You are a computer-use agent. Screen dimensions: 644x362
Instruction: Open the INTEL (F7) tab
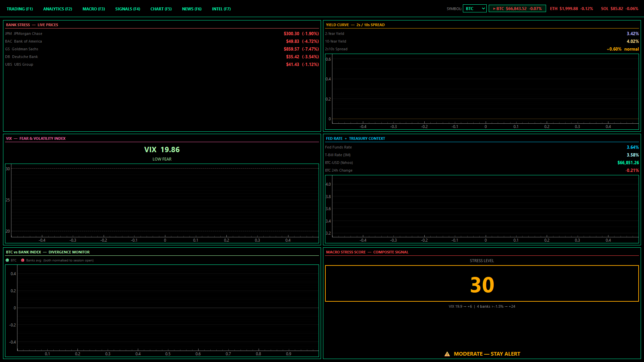point(221,9)
